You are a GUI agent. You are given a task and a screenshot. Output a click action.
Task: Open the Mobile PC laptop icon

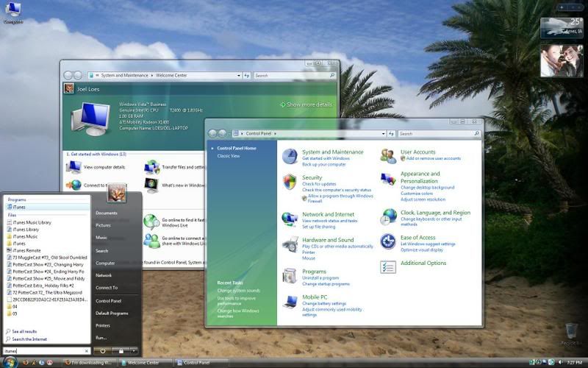click(290, 302)
